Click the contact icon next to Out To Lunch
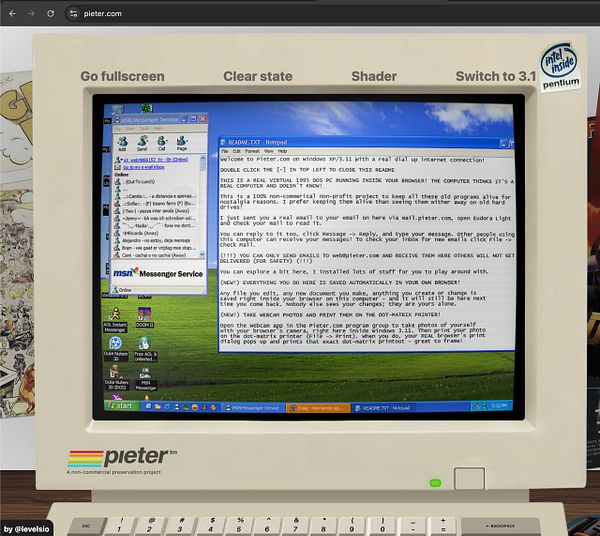 pyautogui.click(x=118, y=182)
